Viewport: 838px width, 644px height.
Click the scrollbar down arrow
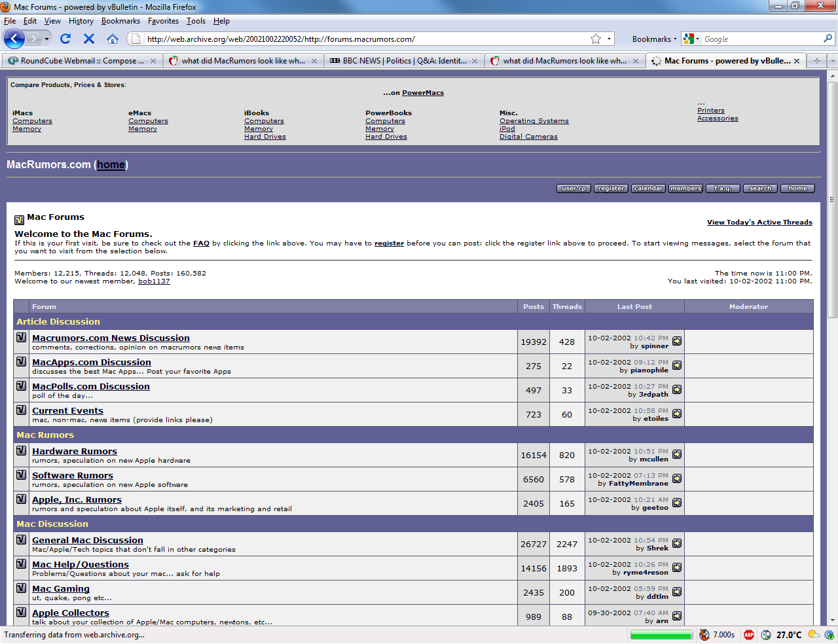[x=833, y=620]
